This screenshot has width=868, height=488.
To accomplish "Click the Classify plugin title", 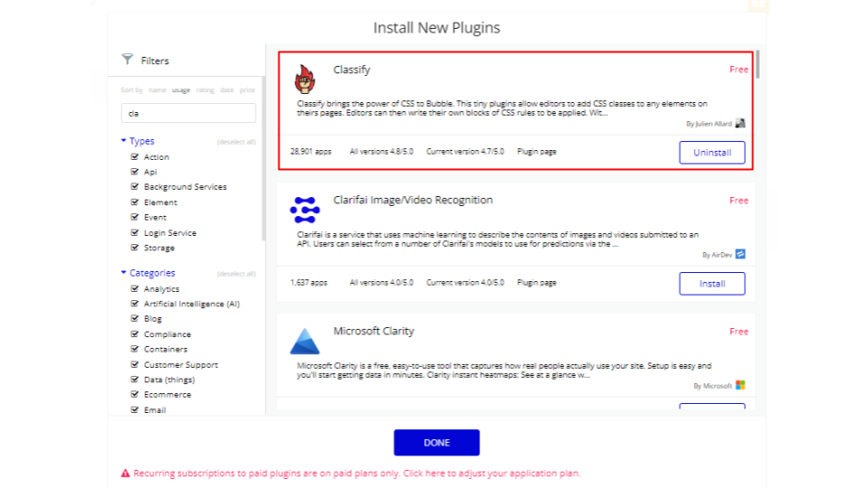I will coord(352,70).
